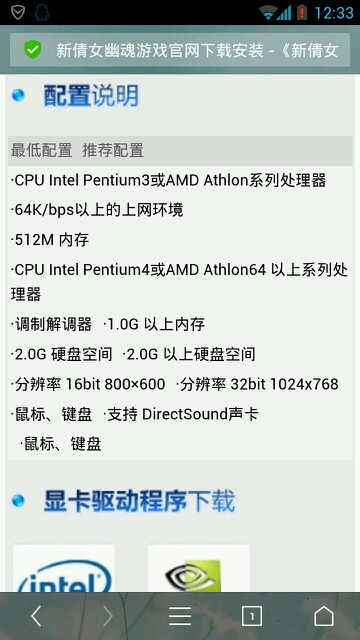
Task: Tap the Wi-Fi signal status icon
Action: 268,12
